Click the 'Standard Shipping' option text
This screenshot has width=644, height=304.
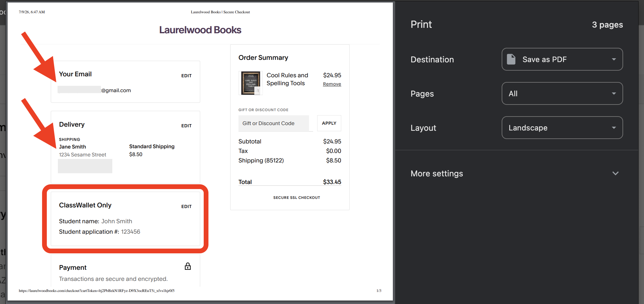(x=152, y=146)
